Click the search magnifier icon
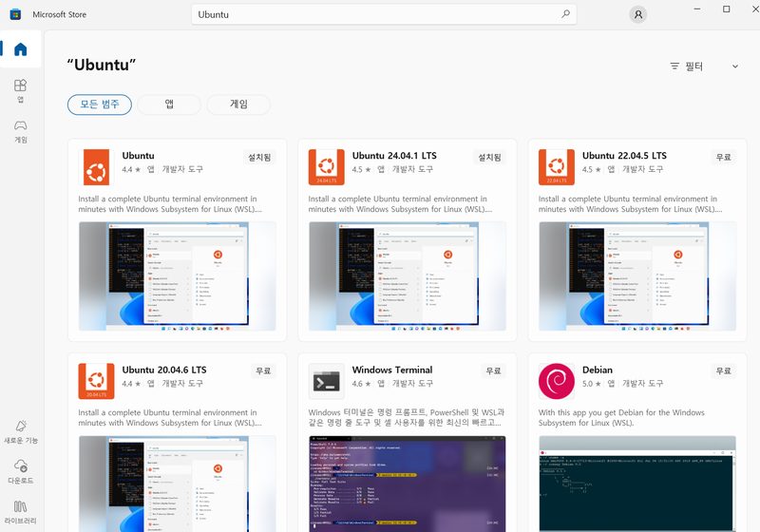The height and width of the screenshot is (532, 760). coord(565,14)
